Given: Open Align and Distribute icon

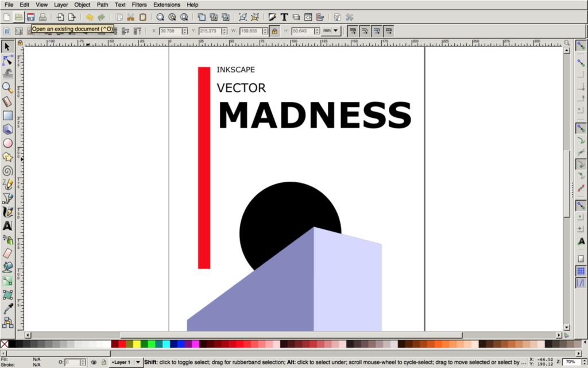Looking at the screenshot, I should click(320, 17).
